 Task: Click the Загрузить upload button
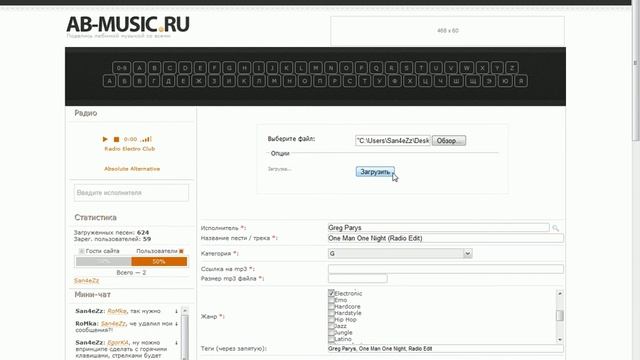click(375, 172)
